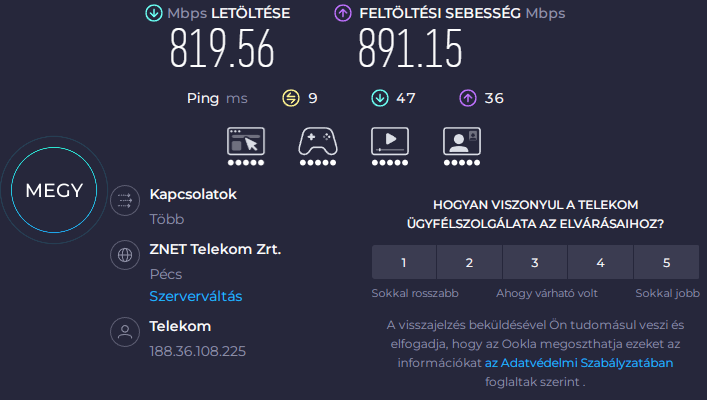Click the Kapcsolatok connections icon

[125, 200]
